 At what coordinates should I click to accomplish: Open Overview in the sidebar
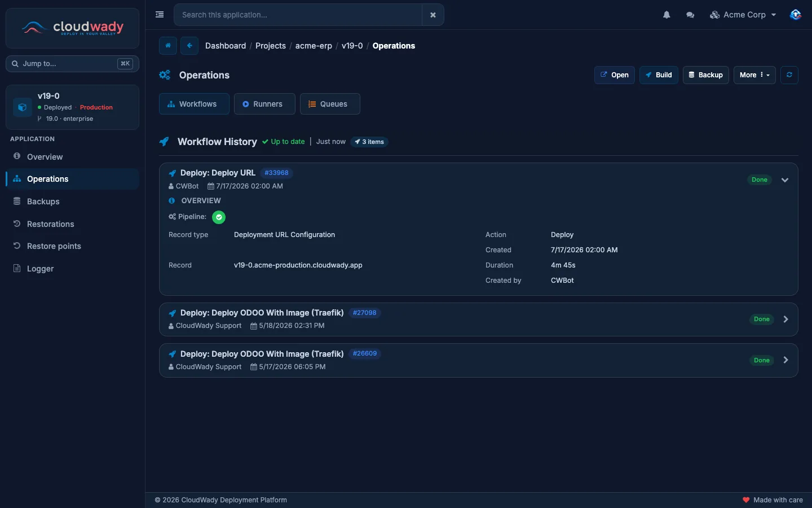click(72, 157)
